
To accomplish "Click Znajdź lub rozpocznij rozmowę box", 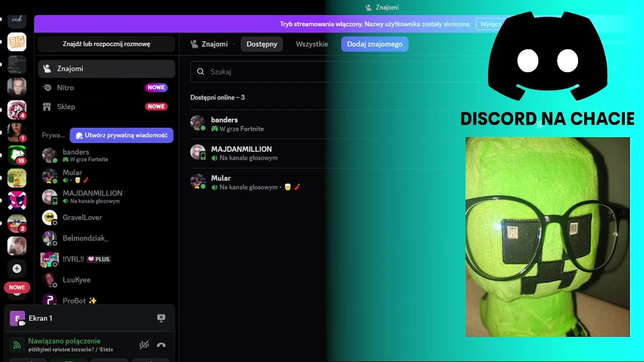I will pyautogui.click(x=107, y=44).
